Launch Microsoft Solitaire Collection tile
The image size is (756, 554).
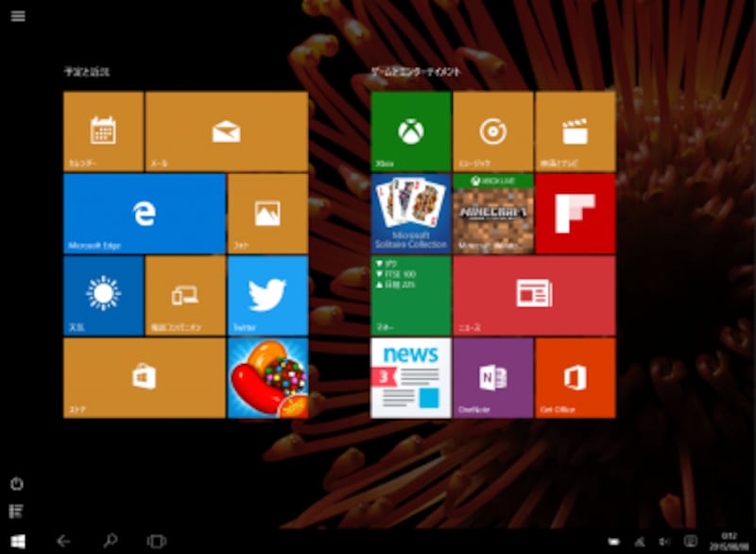[411, 214]
